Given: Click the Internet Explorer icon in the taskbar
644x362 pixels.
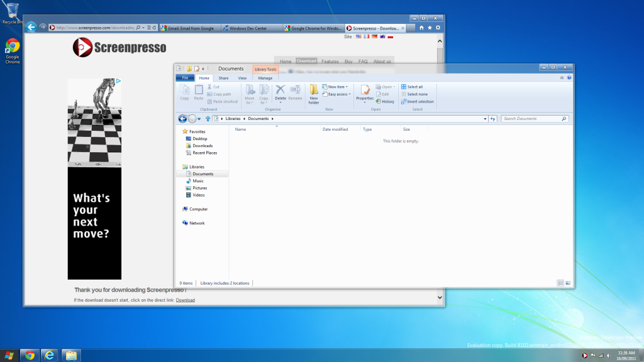Looking at the screenshot, I should (x=48, y=354).
